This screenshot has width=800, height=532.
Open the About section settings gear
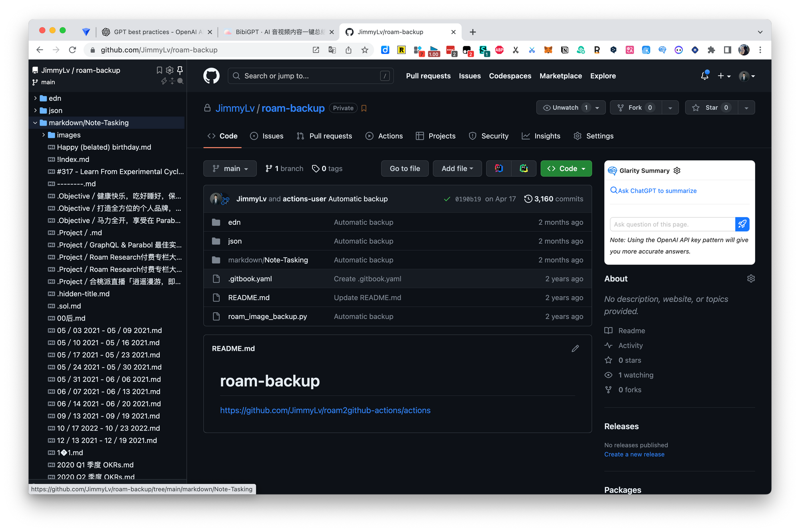pyautogui.click(x=751, y=279)
